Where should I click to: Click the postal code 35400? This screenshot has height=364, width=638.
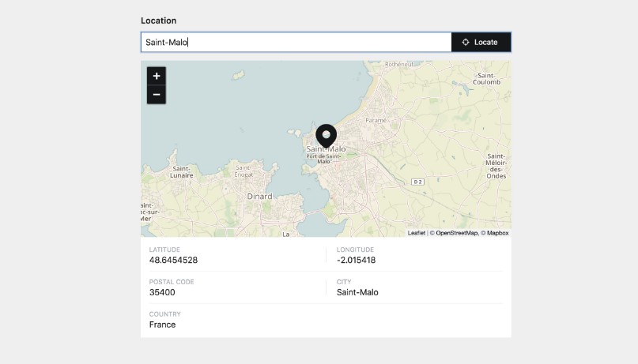point(162,292)
